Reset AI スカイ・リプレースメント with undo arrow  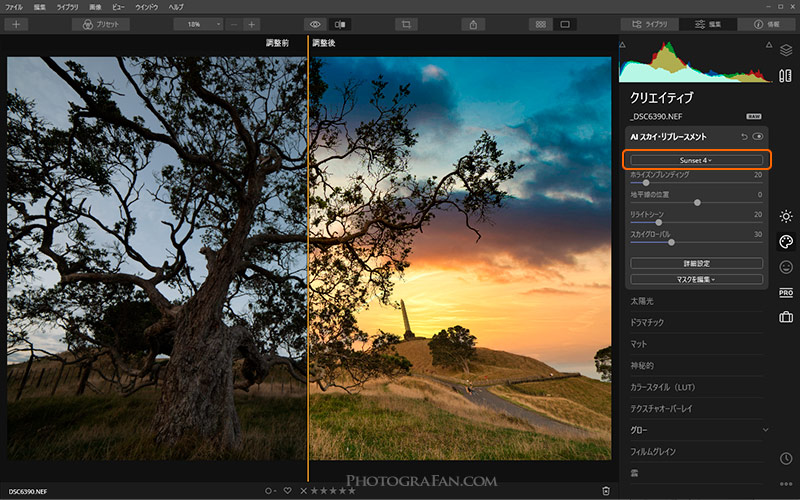(744, 137)
